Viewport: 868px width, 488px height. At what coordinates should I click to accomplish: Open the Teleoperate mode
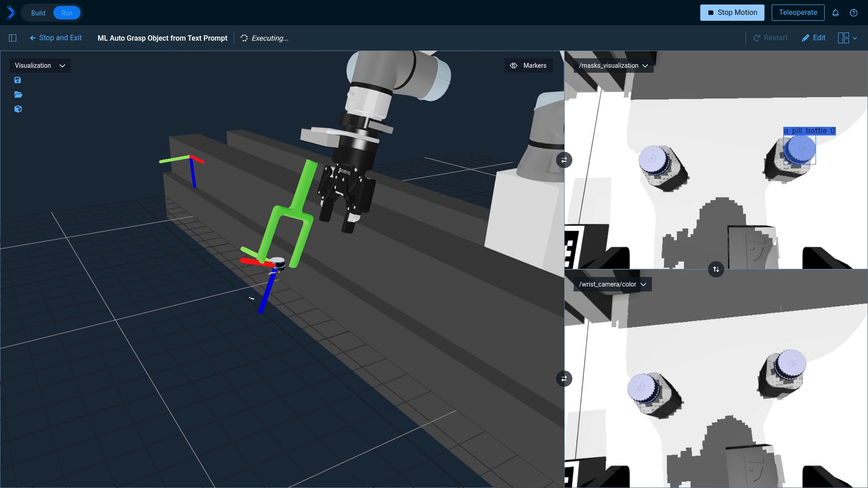[x=798, y=13]
